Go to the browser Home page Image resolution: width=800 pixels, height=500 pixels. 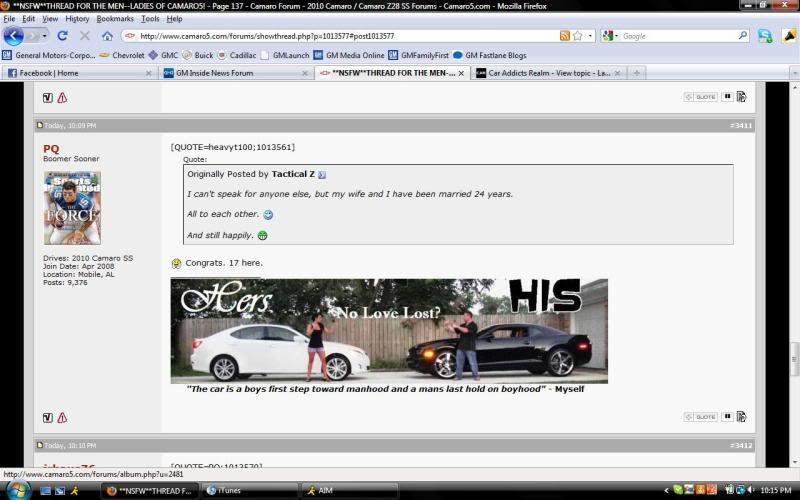coord(107,36)
